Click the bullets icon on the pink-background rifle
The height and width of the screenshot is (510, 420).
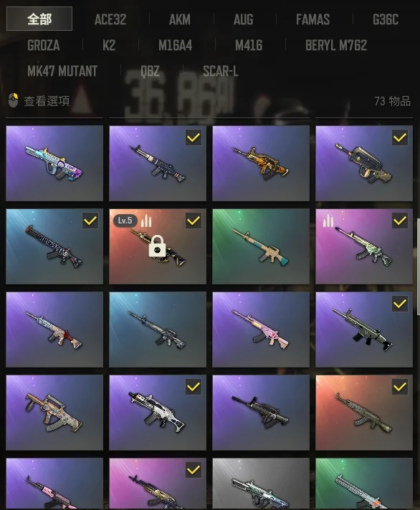pos(328,221)
